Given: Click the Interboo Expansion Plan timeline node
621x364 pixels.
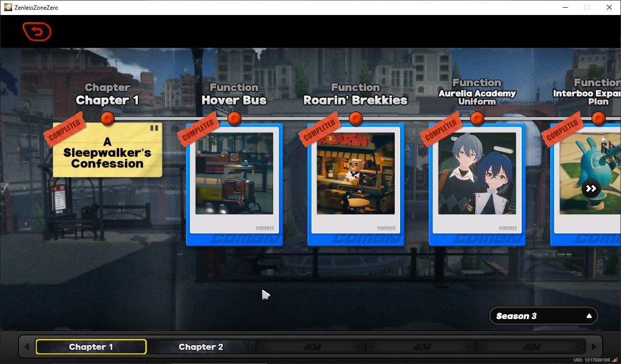Looking at the screenshot, I should (599, 118).
